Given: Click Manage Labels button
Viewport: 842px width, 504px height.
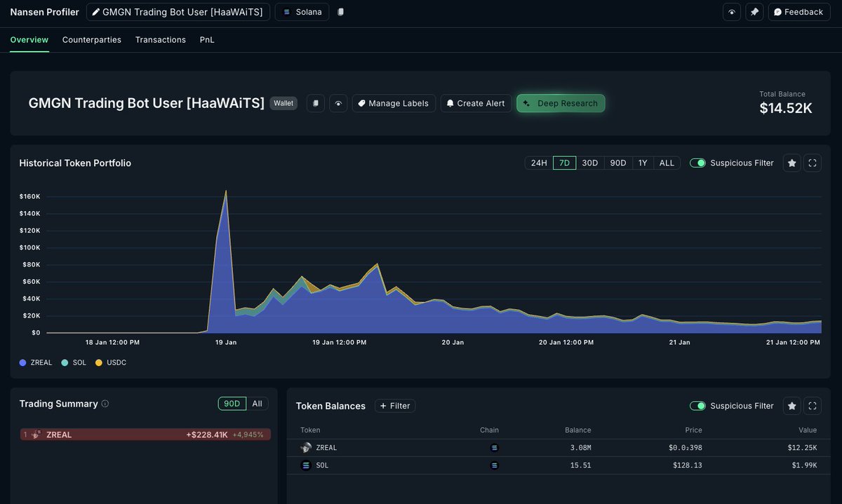Looking at the screenshot, I should (x=394, y=103).
